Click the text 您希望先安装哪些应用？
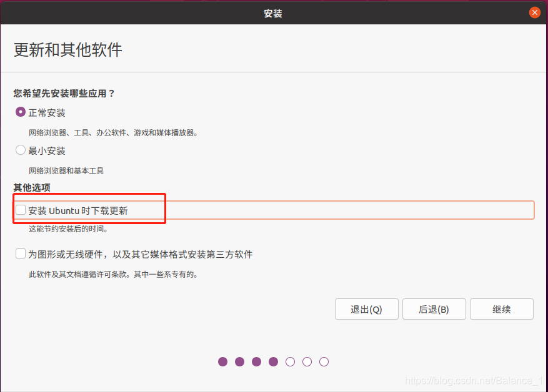548x392 pixels. coord(64,94)
